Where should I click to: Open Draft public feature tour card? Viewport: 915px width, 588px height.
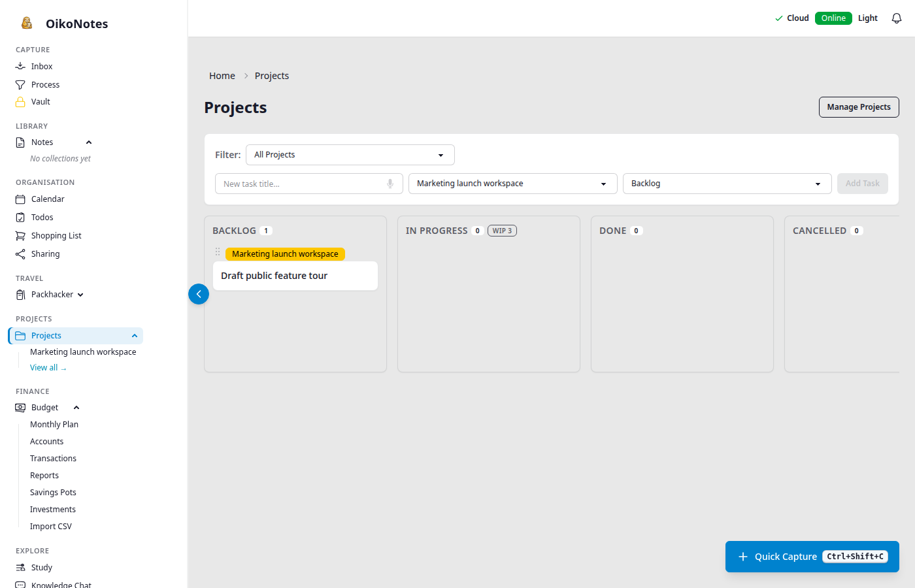coord(295,276)
